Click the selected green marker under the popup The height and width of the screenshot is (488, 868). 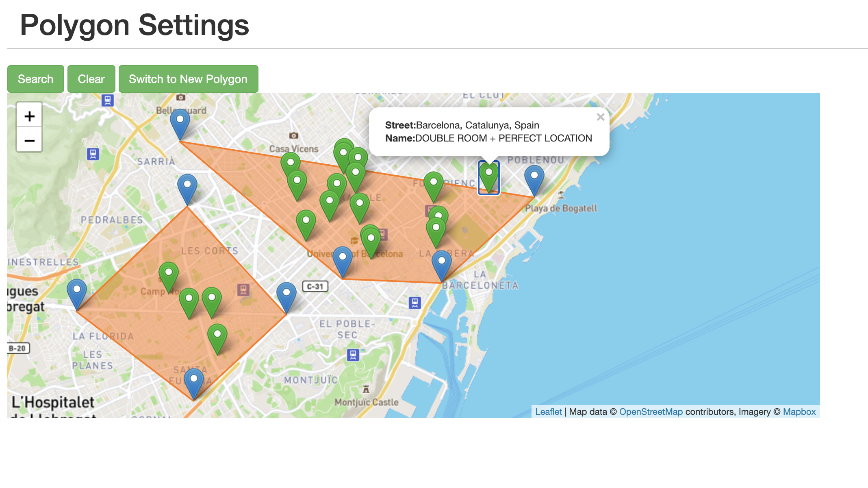tap(488, 176)
